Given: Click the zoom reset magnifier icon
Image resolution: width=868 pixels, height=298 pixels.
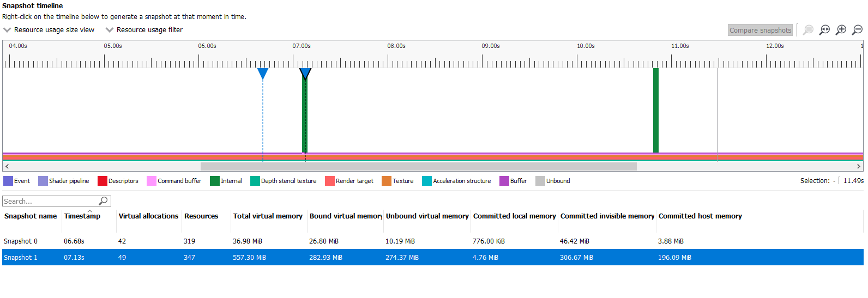Looking at the screenshot, I should 824,30.
